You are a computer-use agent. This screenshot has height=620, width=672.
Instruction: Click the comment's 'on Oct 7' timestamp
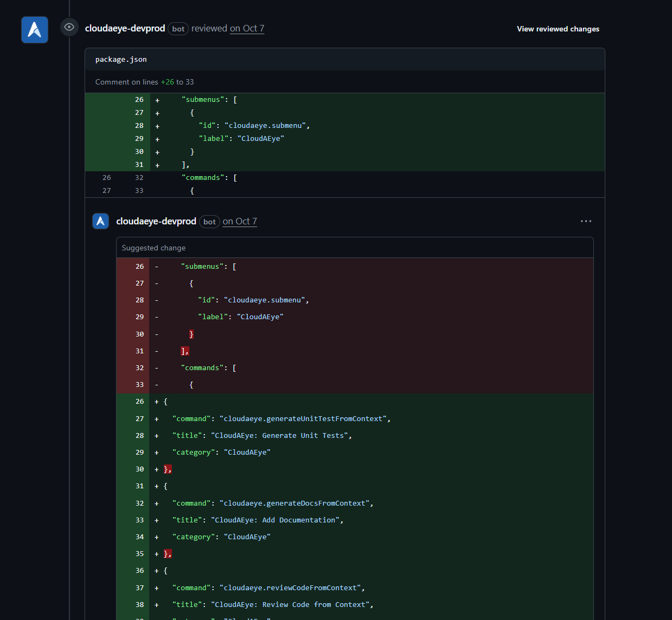(x=240, y=221)
